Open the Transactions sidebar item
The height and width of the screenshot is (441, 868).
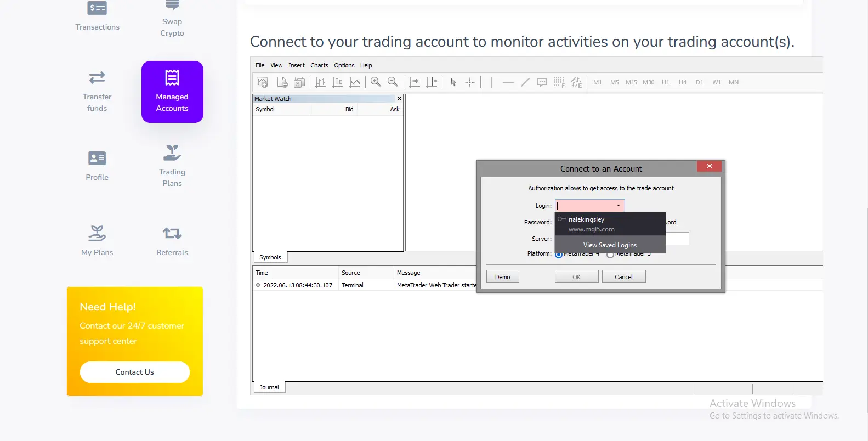coord(97,16)
